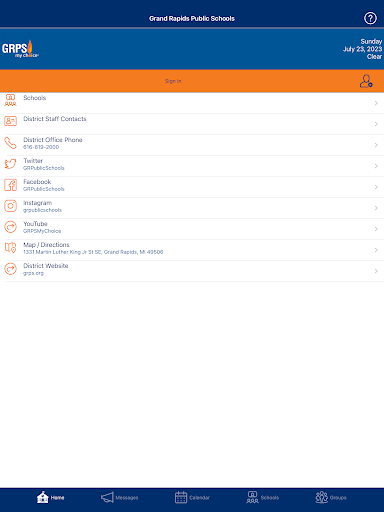Image resolution: width=384 pixels, height=512 pixels.
Task: Open the District Website label
Action: (46, 266)
